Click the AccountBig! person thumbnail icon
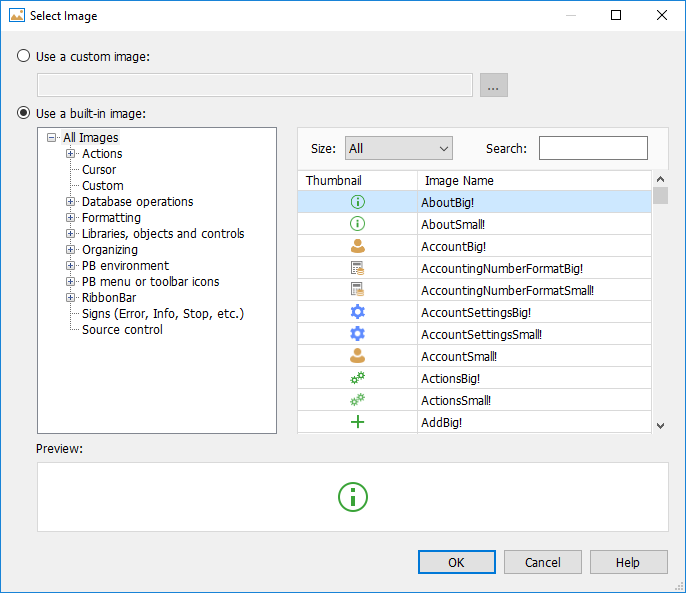 tap(357, 246)
